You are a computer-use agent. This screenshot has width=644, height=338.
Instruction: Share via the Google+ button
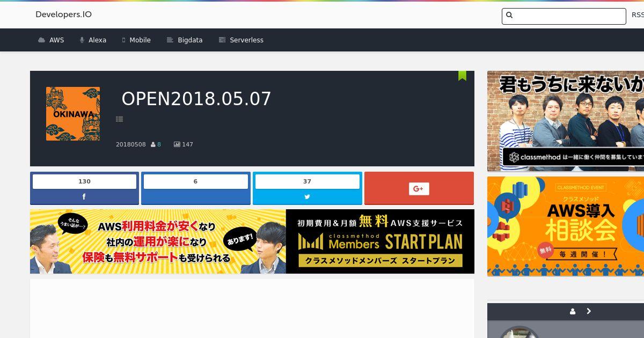419,188
